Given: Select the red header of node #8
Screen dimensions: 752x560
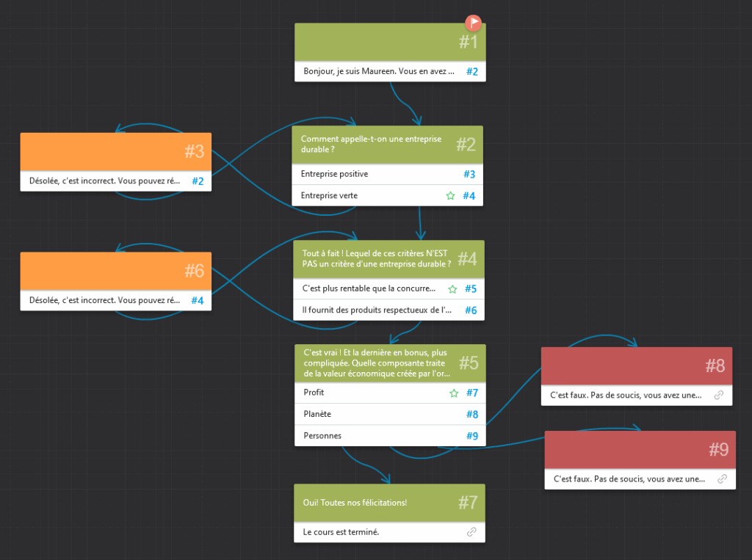Looking at the screenshot, I should pos(637,366).
